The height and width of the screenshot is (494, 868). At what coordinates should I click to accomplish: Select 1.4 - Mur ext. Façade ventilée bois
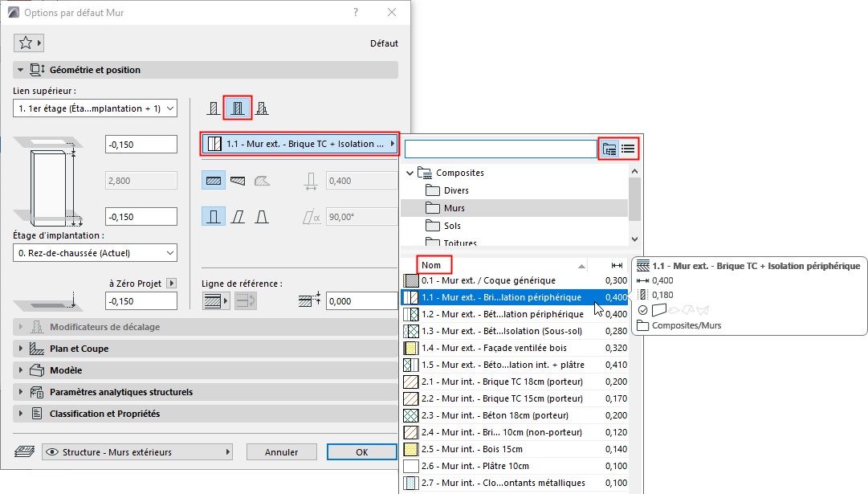(x=515, y=348)
